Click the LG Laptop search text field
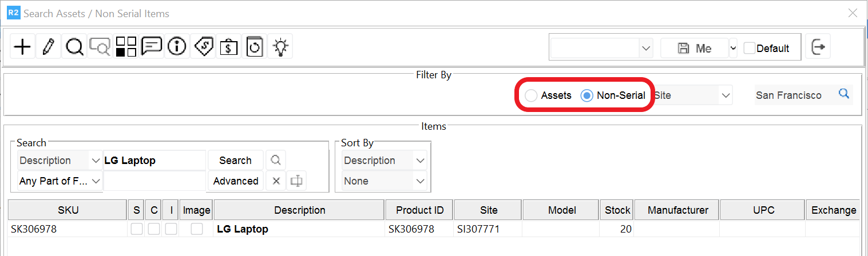868x256 pixels. 153,161
